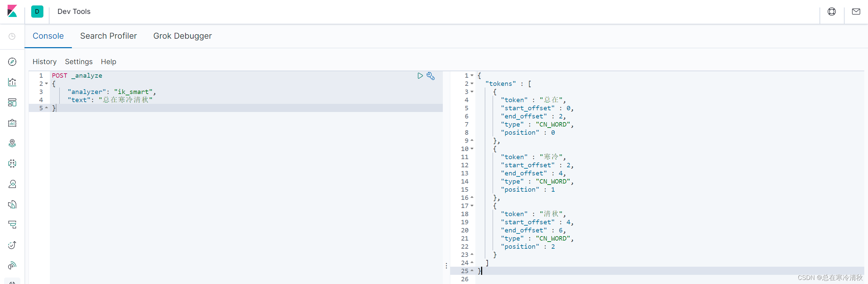Click "end_offset" : 6 line

(533, 230)
